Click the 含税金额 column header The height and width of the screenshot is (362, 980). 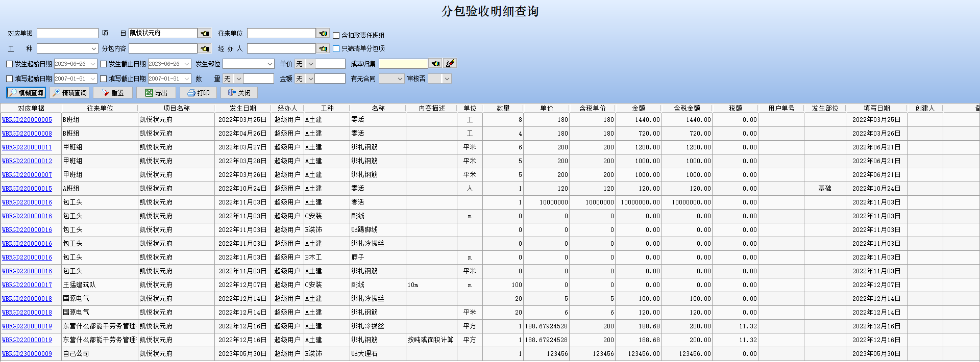pyautogui.click(x=687, y=108)
